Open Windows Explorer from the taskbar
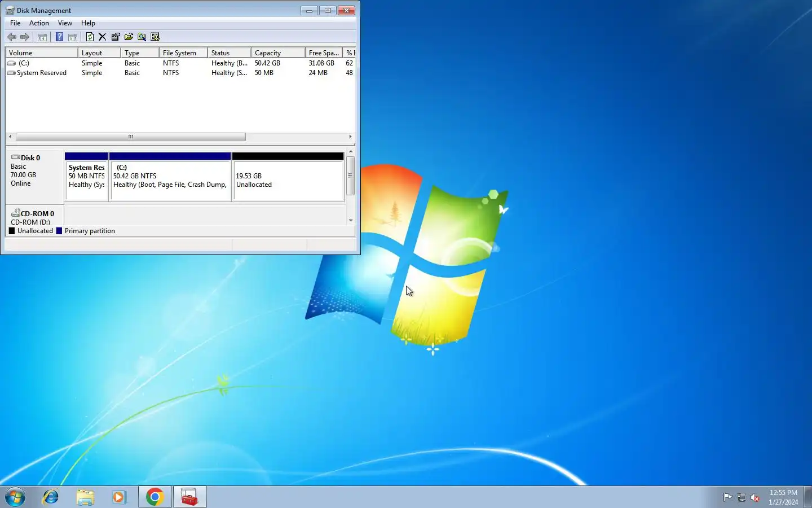 (x=85, y=497)
